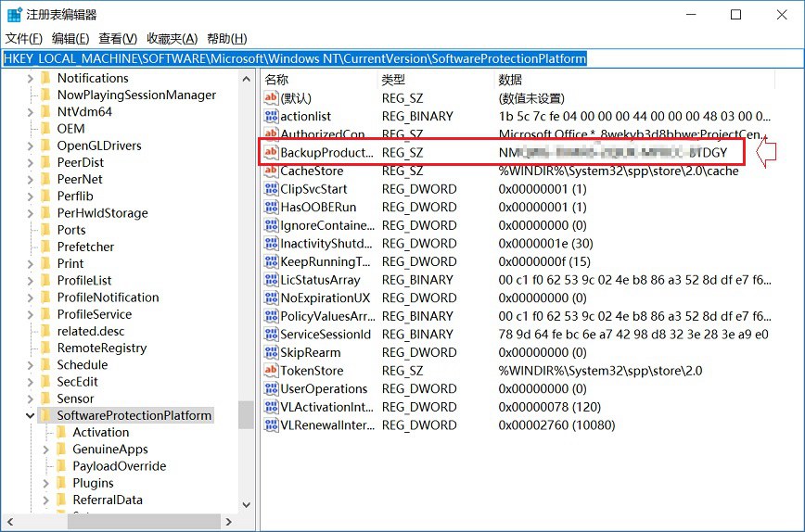The image size is (805, 532).
Task: Click the 0x0000001e (30) data value
Action: coord(545,243)
